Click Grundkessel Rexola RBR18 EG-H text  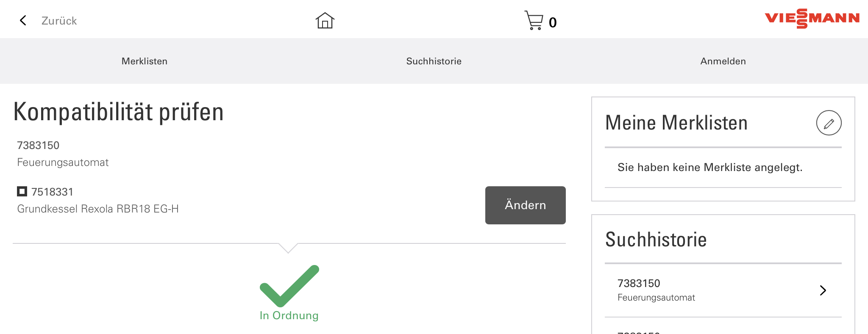(98, 209)
